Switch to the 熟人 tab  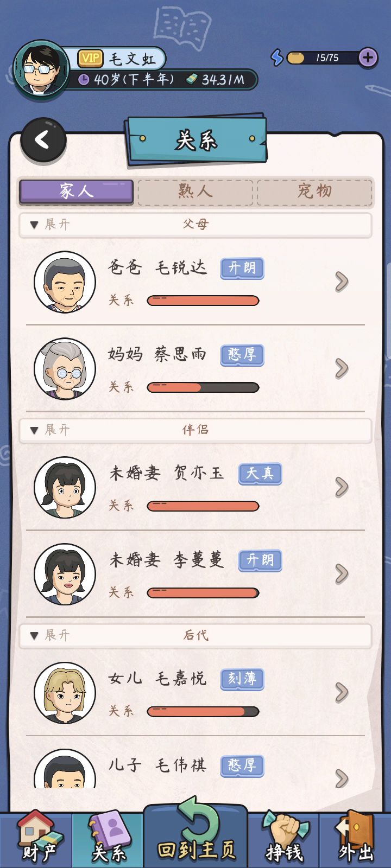(x=195, y=192)
